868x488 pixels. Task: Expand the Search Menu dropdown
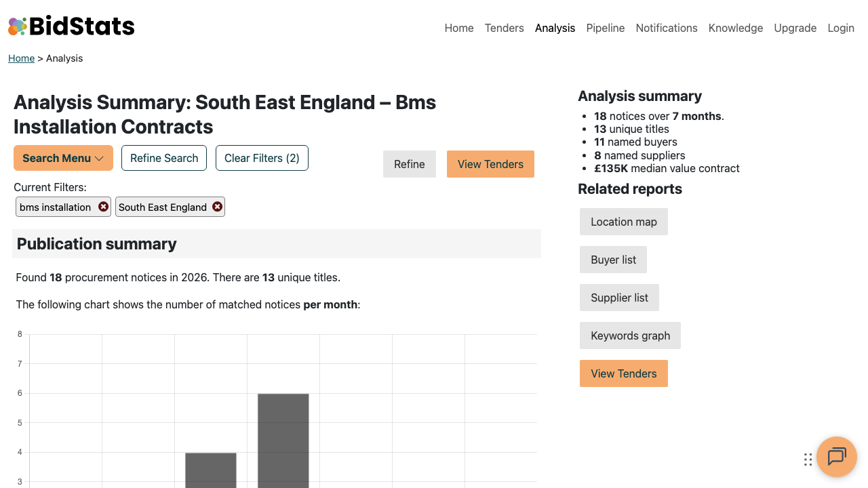(x=63, y=158)
